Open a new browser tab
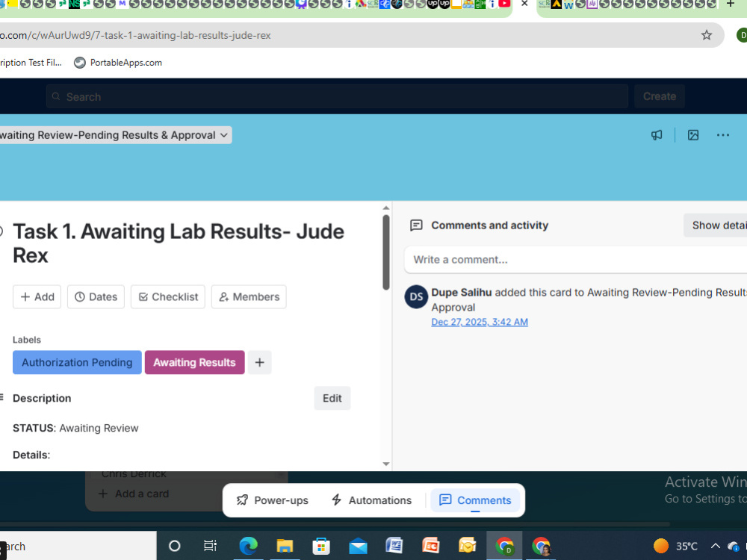747x560 pixels. pos(731,4)
